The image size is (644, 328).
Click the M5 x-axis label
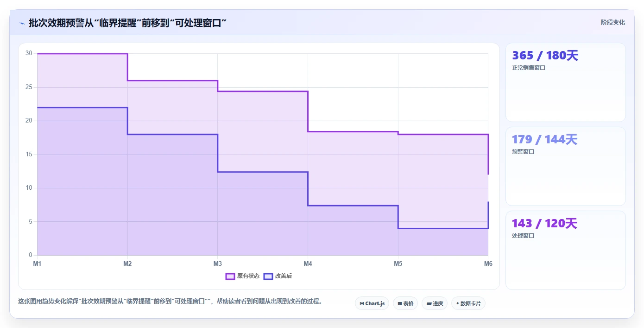point(398,264)
